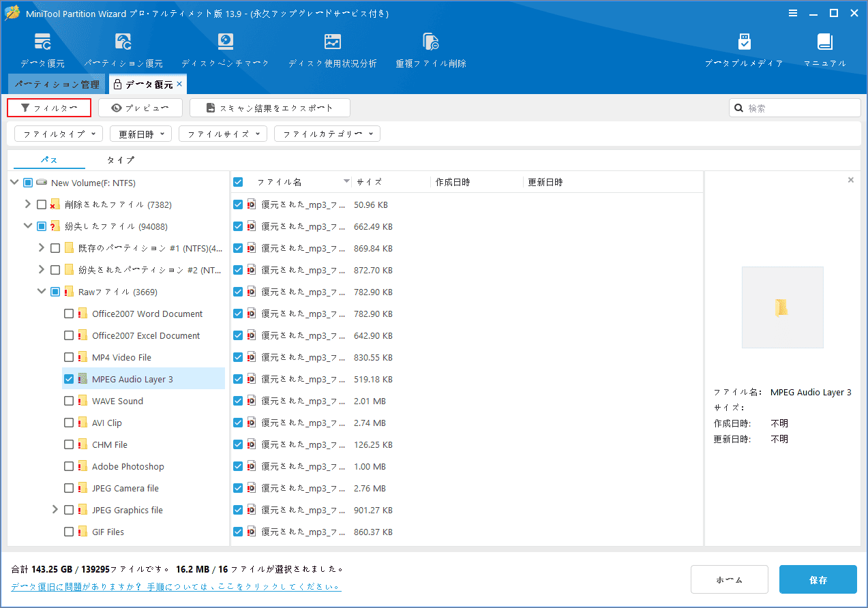Click the Adobe Photoshop folder icon
This screenshot has width=868, height=608.
pos(83,466)
